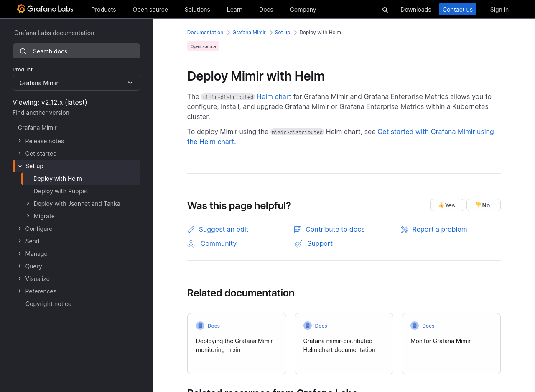Viewport: 535px width, 392px height.
Task: Open the Grafana Mimir product dropdown
Action: pyautogui.click(x=76, y=83)
